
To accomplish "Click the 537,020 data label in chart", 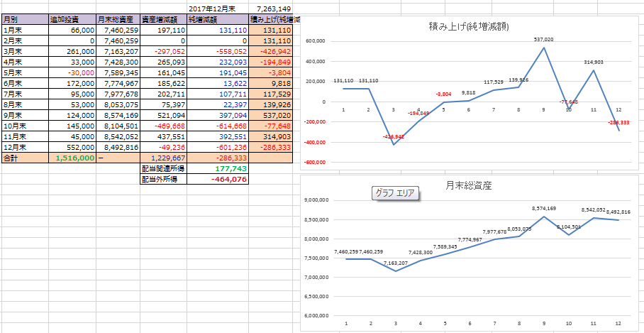I will 543,40.
